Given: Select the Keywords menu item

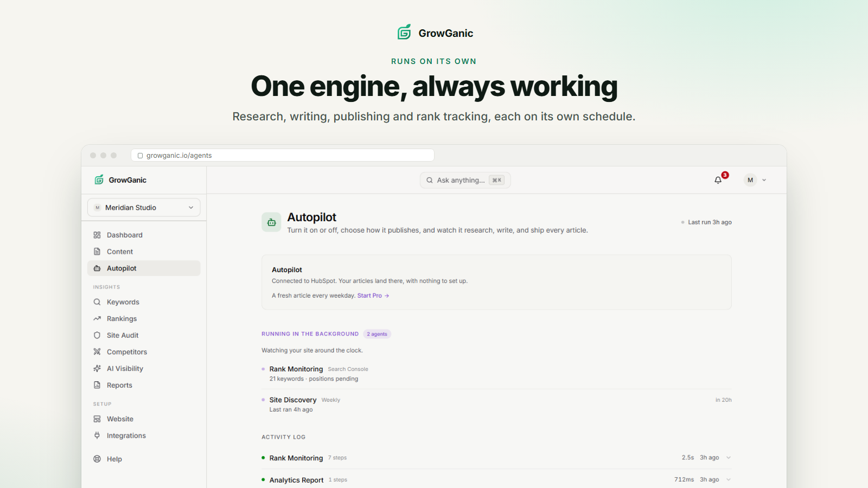Looking at the screenshot, I should (144, 302).
